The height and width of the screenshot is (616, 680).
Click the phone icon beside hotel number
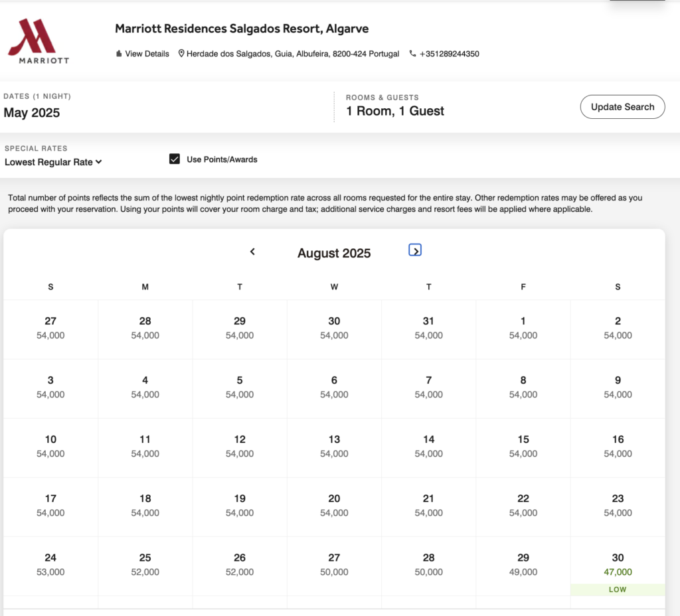click(x=412, y=53)
